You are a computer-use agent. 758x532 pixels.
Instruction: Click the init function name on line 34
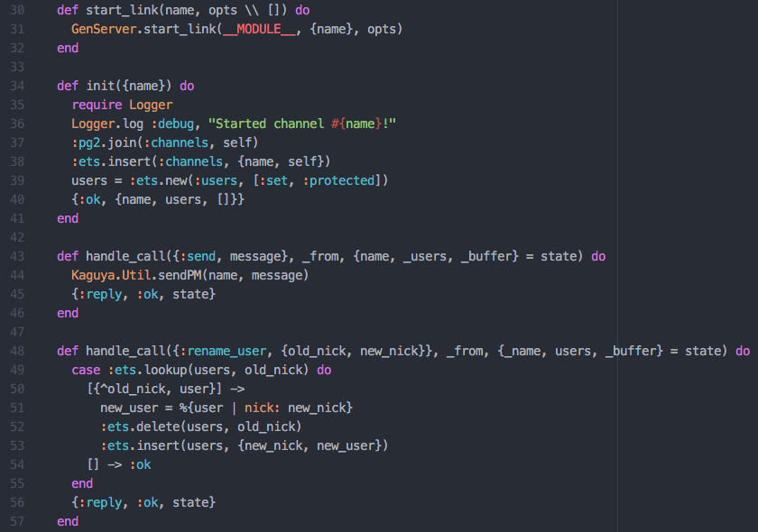coord(100,86)
